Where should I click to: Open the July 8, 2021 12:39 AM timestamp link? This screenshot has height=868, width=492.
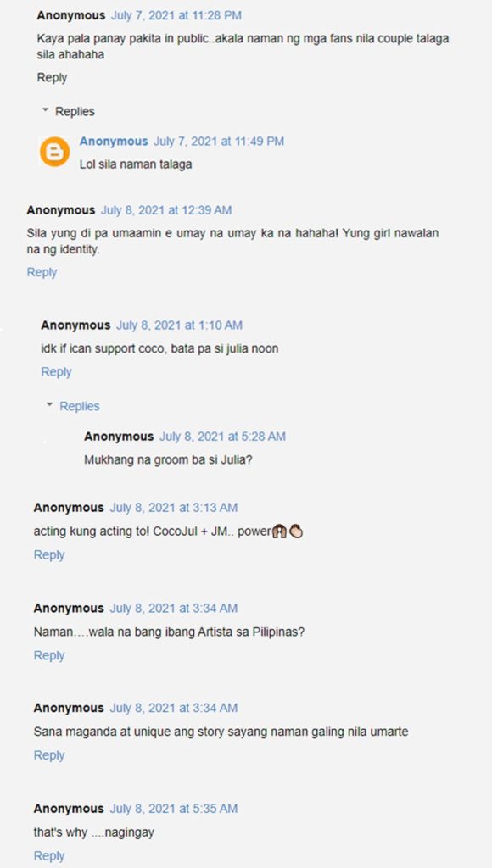click(x=166, y=210)
